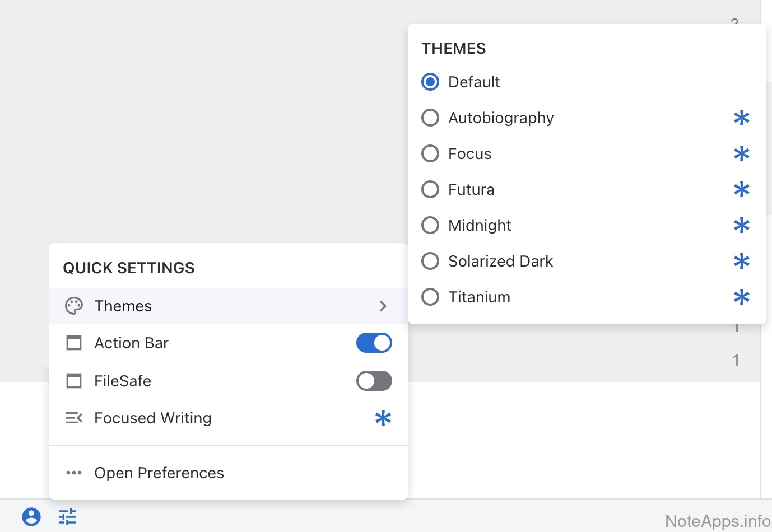Click the asterisk next to Autobiography
Image resolution: width=772 pixels, height=532 pixels.
pos(741,118)
